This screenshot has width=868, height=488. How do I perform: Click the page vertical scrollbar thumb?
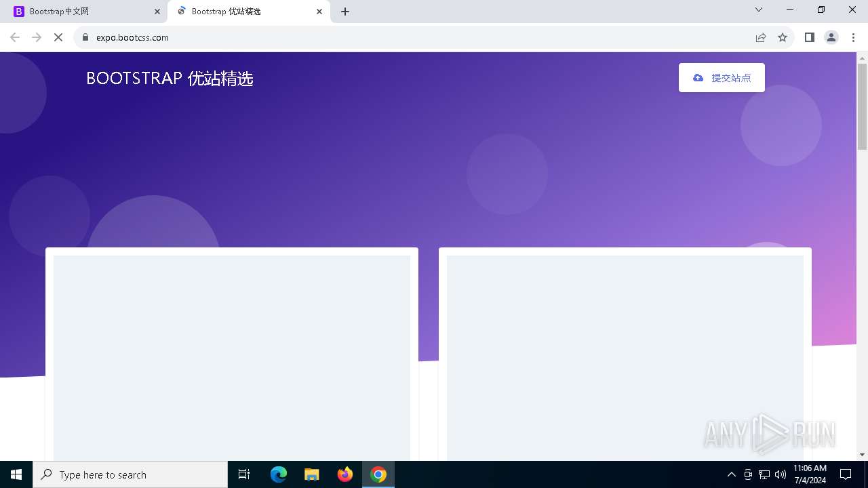(863, 106)
